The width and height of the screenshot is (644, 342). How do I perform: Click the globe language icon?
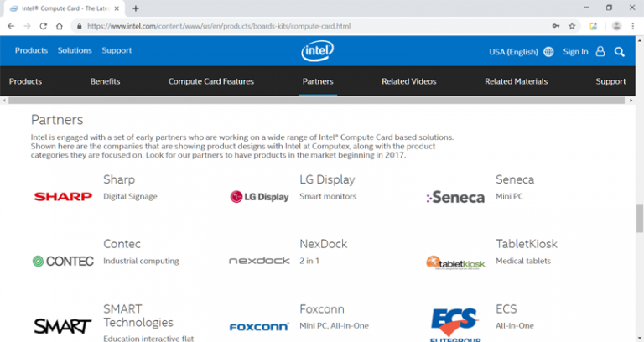coord(548,51)
